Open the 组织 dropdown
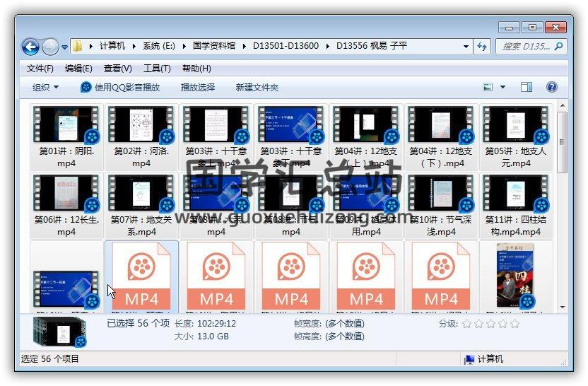Image resolution: width=588 pixels, height=386 pixels. coord(45,88)
